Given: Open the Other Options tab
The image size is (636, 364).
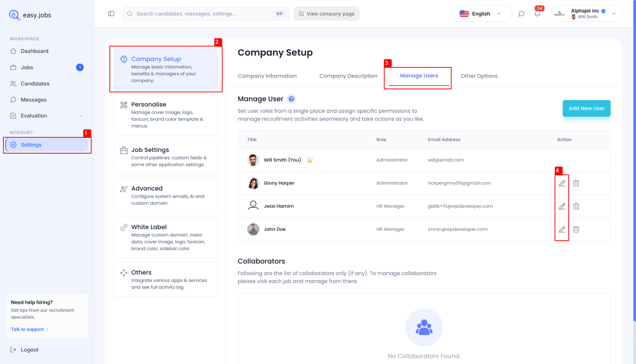Looking at the screenshot, I should click(479, 76).
